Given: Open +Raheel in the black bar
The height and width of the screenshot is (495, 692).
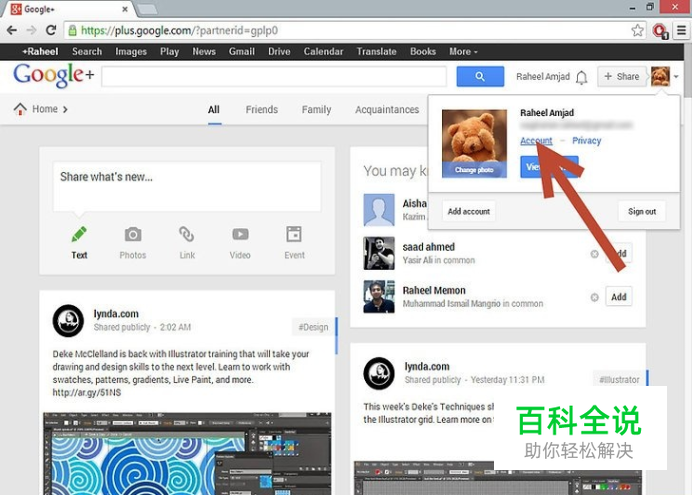Looking at the screenshot, I should (x=40, y=52).
